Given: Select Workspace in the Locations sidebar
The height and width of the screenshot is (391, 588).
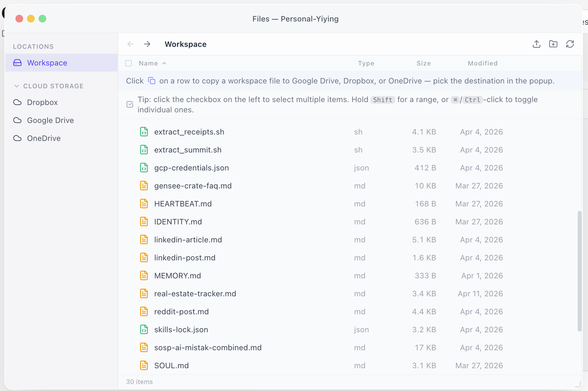Looking at the screenshot, I should (47, 63).
